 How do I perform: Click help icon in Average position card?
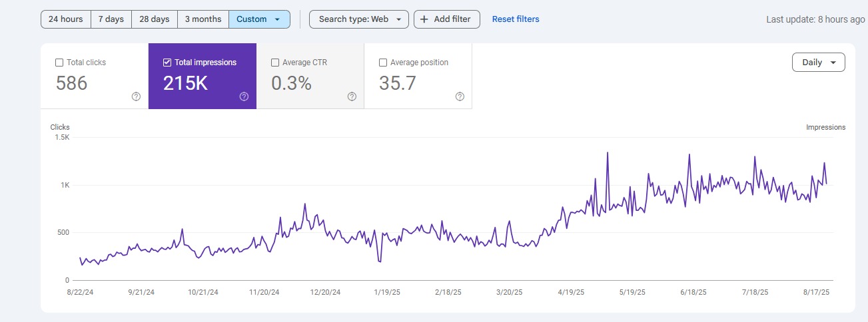pos(460,96)
